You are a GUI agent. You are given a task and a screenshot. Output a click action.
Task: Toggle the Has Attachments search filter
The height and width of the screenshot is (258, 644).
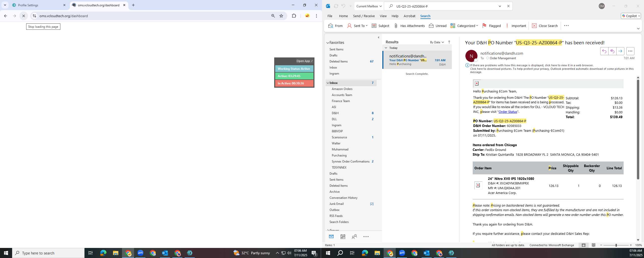409,26
